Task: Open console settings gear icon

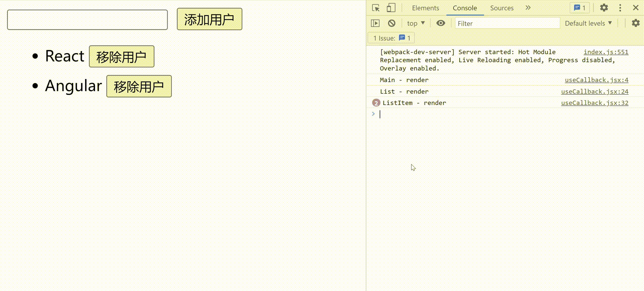Action: click(636, 23)
